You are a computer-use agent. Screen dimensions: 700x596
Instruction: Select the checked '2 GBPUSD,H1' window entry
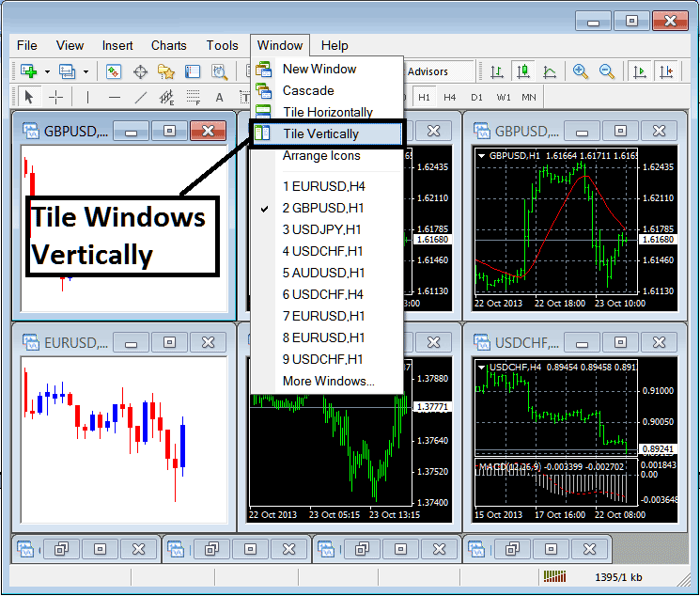point(324,208)
